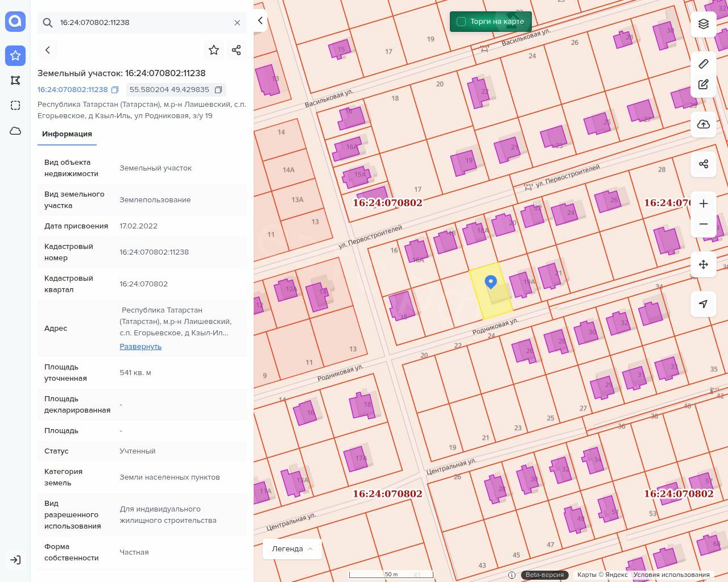The image size is (728, 582).
Task: Zoom out on the map
Action: [704, 224]
